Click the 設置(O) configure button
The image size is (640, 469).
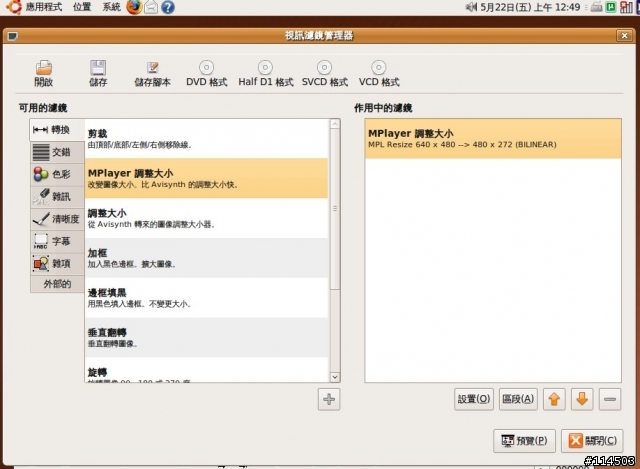point(474,399)
